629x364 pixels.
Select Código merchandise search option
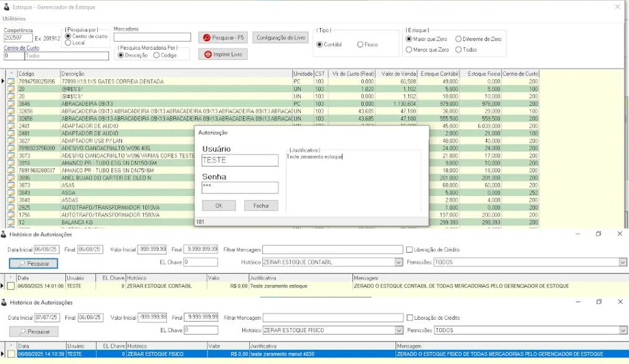tap(156, 55)
